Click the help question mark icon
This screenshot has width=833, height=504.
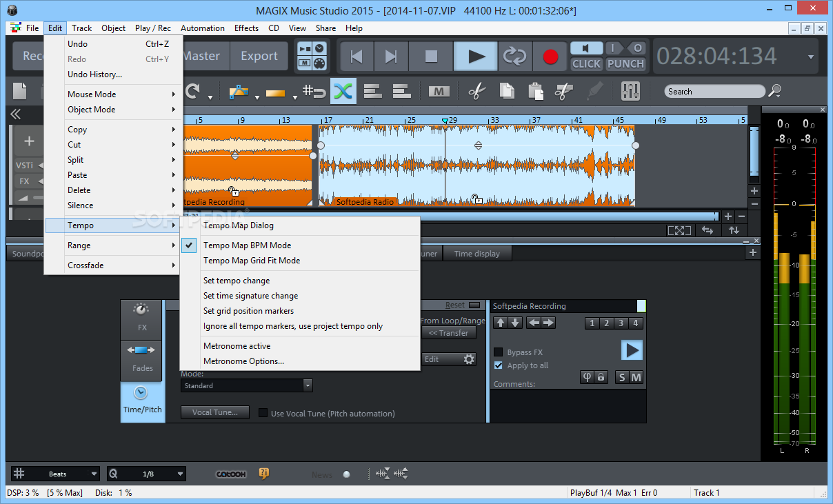(263, 474)
